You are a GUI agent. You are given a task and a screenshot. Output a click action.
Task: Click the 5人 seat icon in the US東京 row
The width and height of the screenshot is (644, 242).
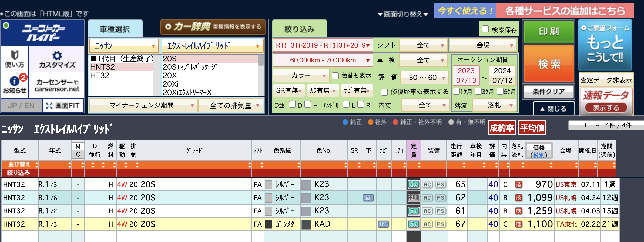click(x=414, y=184)
